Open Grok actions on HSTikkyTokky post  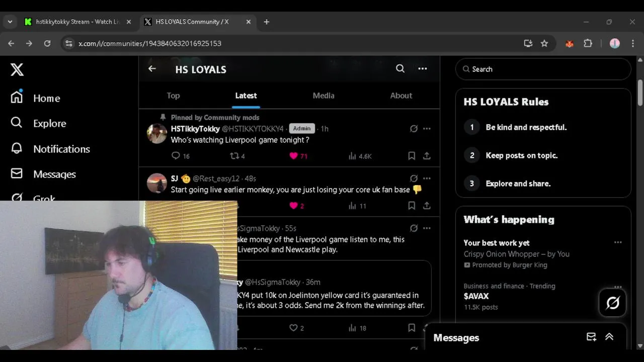click(414, 129)
